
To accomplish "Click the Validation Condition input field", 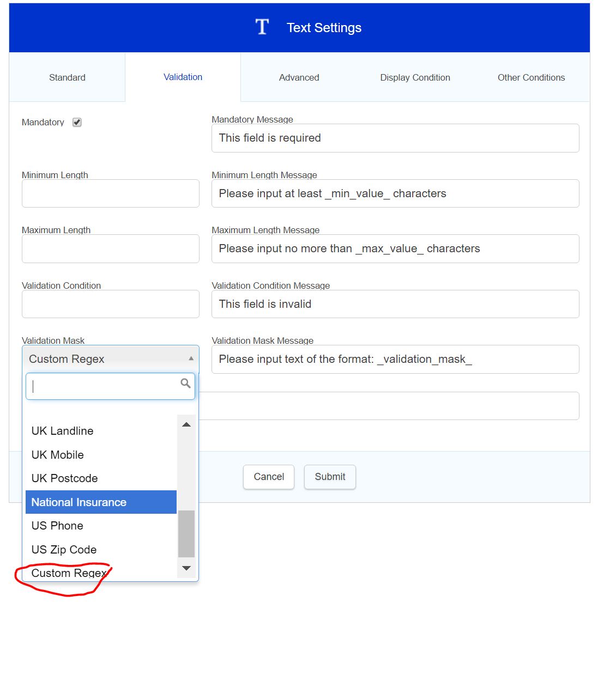I will 111,304.
